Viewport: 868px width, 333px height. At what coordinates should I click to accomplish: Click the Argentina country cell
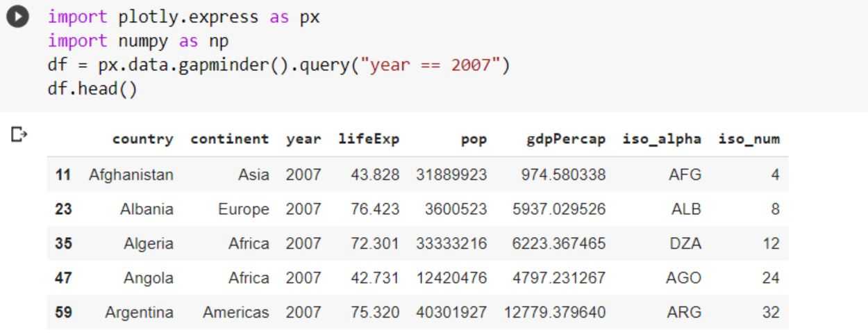[x=139, y=312]
